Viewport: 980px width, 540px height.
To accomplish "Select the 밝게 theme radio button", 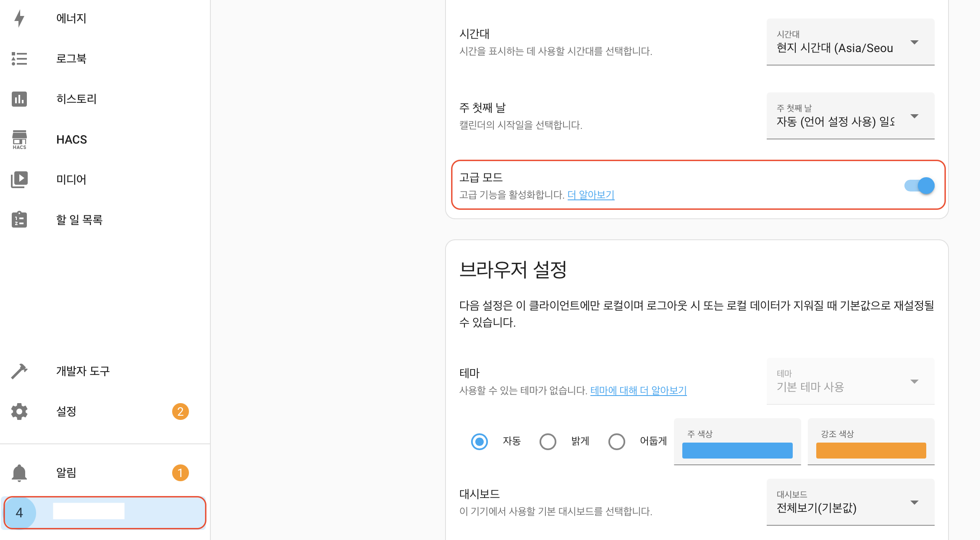I will tap(548, 442).
